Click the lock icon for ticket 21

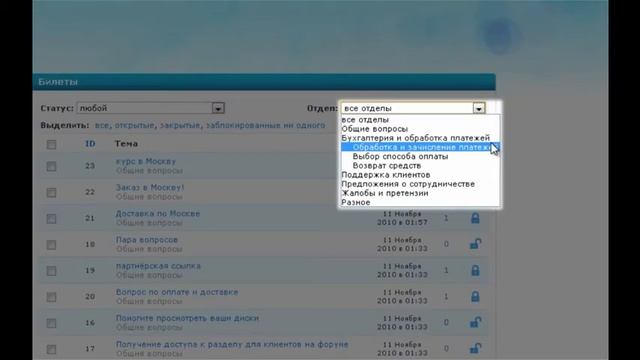475,218
